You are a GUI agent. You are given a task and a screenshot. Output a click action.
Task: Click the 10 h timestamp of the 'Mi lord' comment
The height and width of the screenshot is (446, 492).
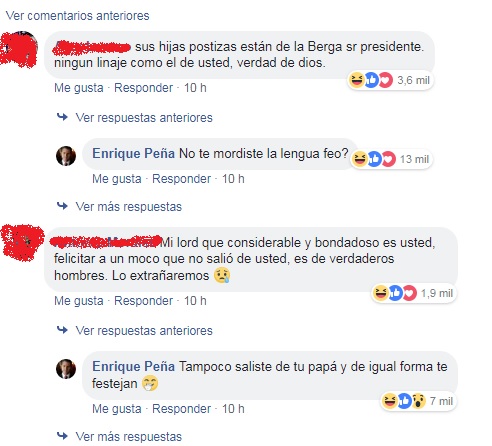pyautogui.click(x=195, y=301)
